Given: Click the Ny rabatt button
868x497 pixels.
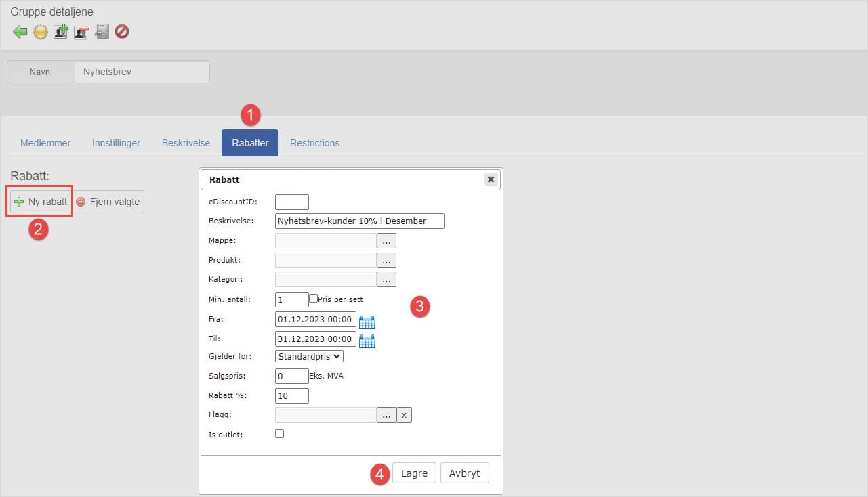Looking at the screenshot, I should pos(41,202).
